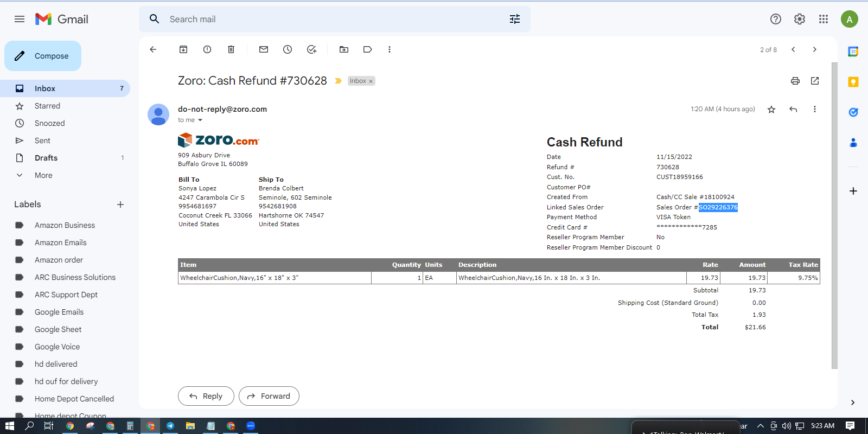This screenshot has width=868, height=434.
Task: Select the highlighted sales order number SO29226376
Action: coord(718,207)
